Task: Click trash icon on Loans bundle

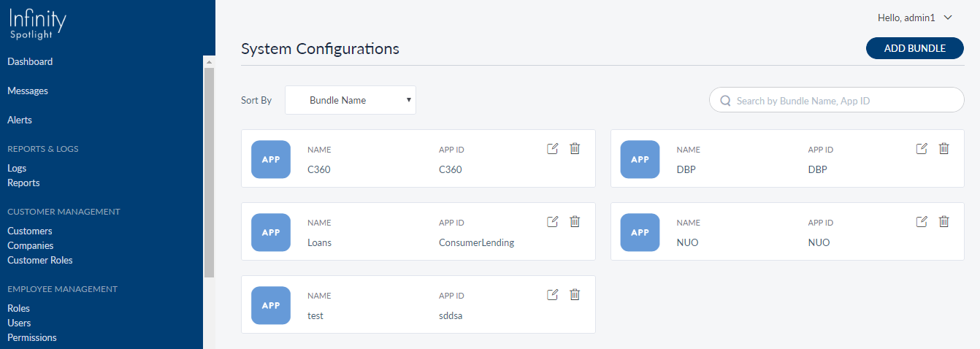Action: click(575, 221)
